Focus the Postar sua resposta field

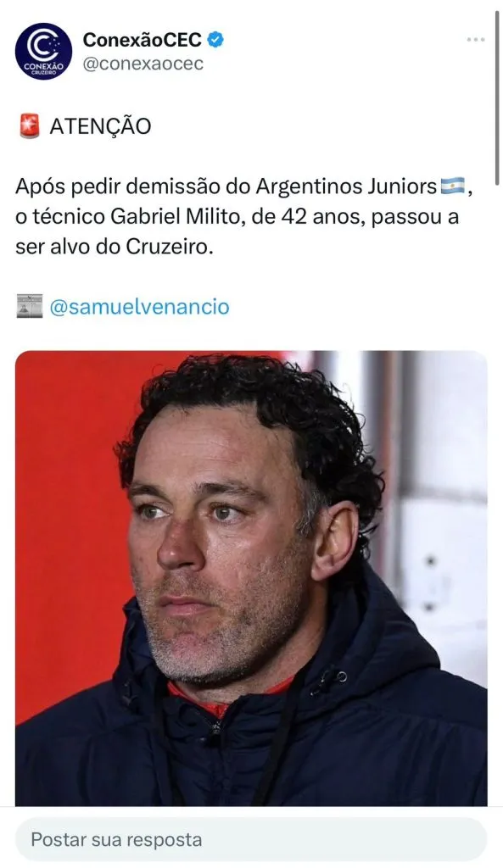click(x=251, y=839)
